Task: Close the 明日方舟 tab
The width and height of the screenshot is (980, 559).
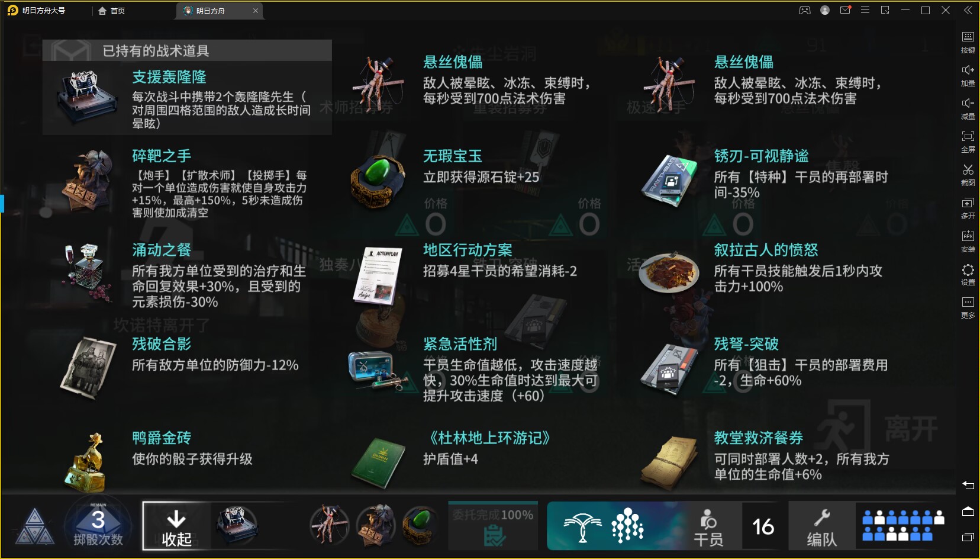Action: tap(256, 11)
